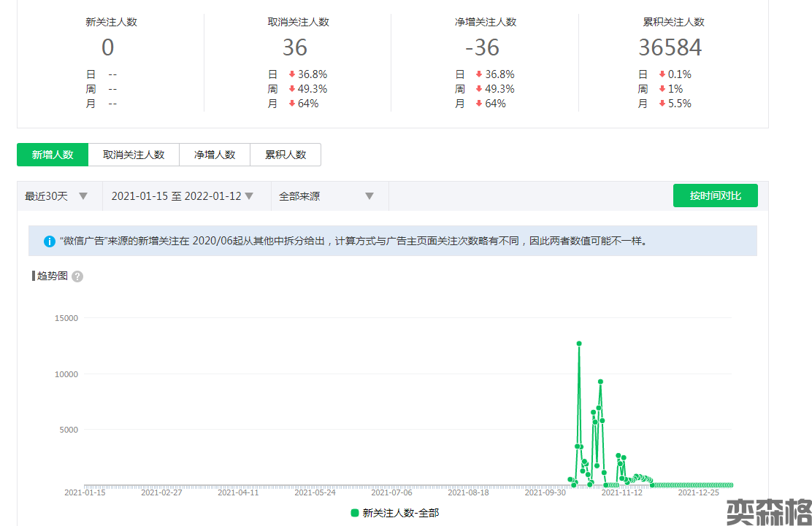Click the highest peak data point on chart
Image resolution: width=812 pixels, height=526 pixels.
pos(579,343)
